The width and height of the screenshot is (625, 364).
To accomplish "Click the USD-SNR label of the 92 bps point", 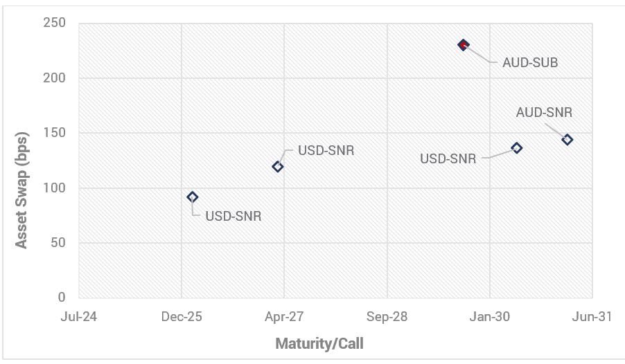I will [233, 216].
